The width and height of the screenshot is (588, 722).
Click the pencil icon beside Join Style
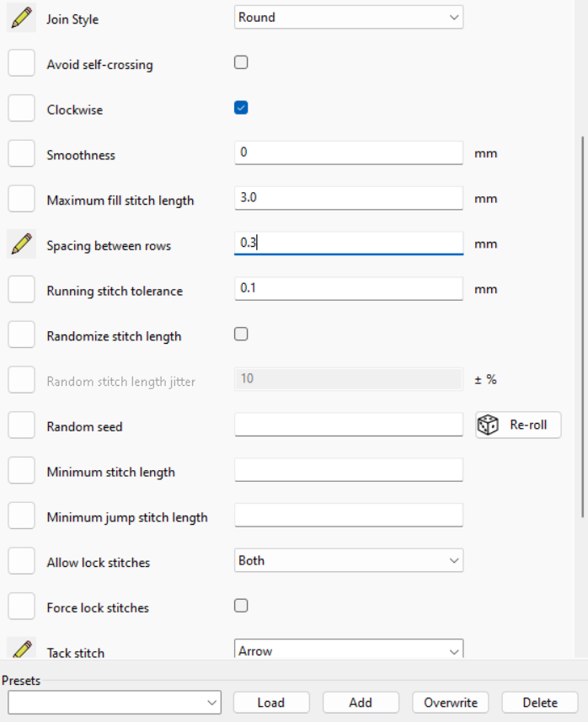(x=21, y=19)
